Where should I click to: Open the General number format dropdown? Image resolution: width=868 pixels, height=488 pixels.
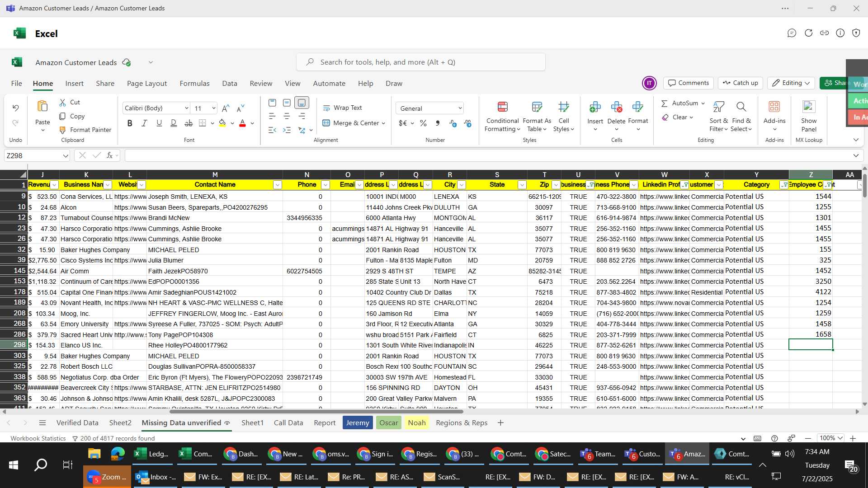coord(430,108)
